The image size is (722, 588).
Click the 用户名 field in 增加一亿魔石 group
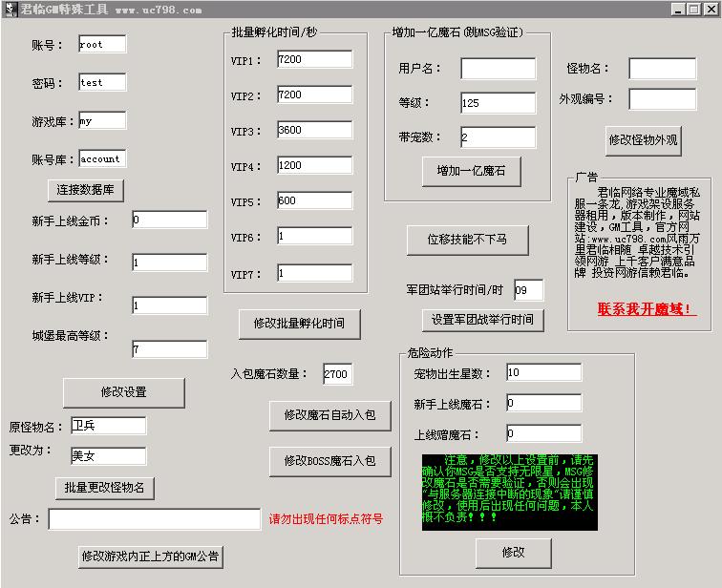[498, 68]
